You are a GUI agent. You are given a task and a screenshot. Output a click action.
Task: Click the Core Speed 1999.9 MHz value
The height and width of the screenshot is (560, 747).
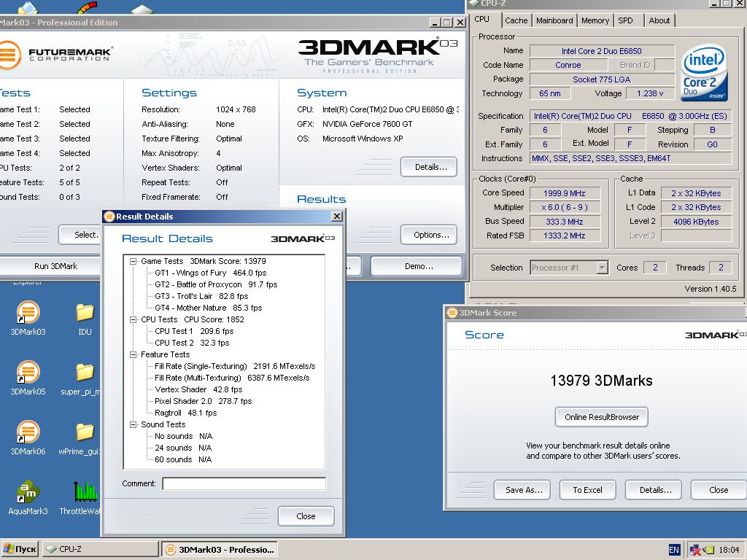click(565, 193)
